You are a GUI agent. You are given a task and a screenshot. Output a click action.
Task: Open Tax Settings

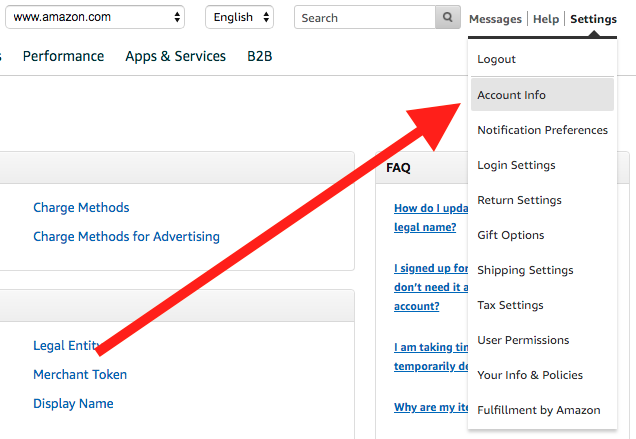coord(510,305)
